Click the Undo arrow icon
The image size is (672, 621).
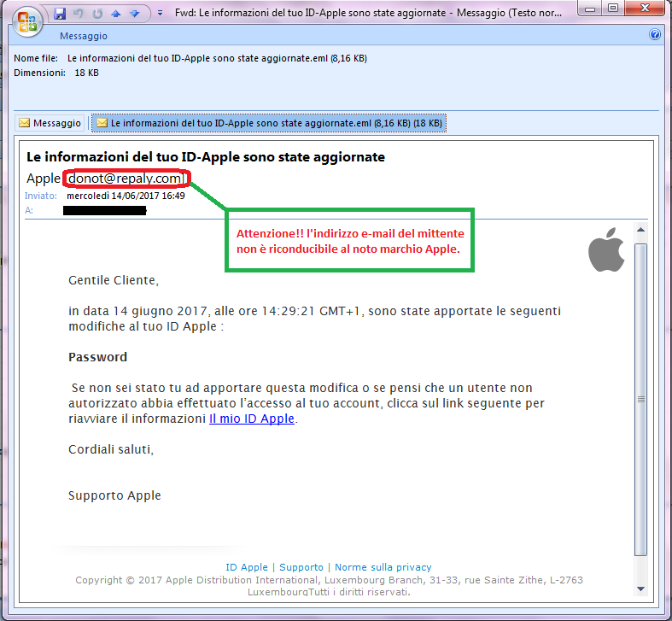click(x=79, y=14)
